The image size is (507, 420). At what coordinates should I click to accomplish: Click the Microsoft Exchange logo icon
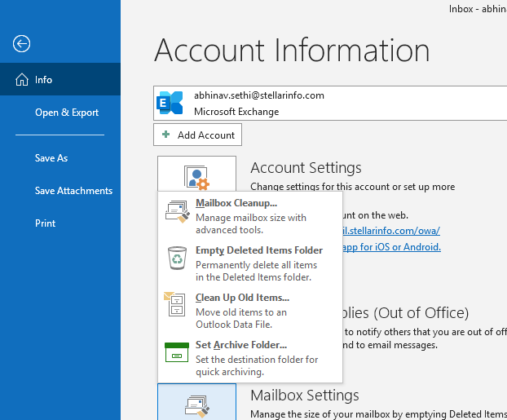170,104
